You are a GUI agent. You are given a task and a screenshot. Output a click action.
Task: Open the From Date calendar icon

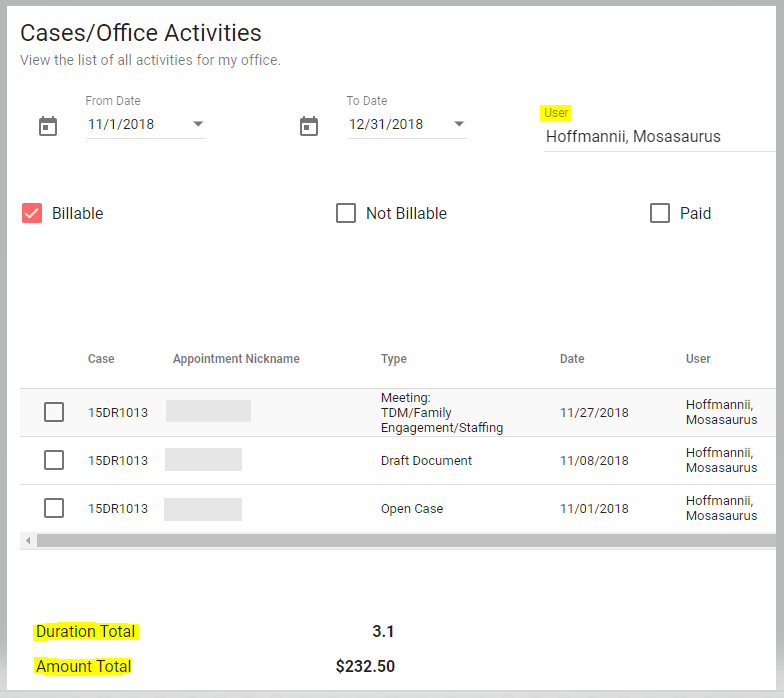(48, 126)
